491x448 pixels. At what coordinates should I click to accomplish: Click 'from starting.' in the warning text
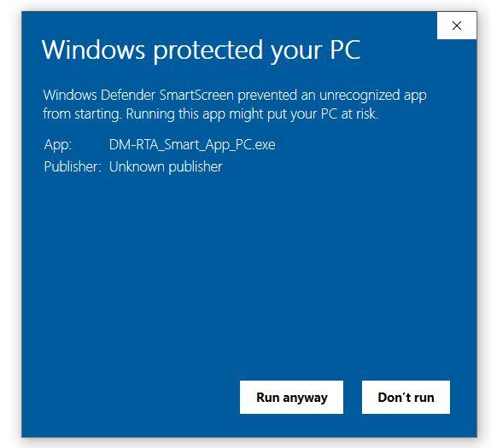click(82, 113)
